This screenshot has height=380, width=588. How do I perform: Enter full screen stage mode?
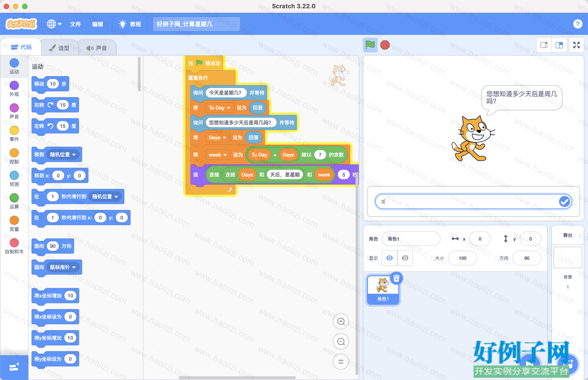pos(576,45)
